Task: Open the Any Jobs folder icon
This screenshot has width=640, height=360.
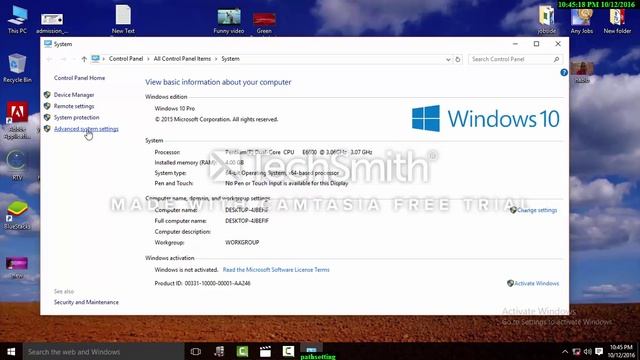Action: pos(582,20)
